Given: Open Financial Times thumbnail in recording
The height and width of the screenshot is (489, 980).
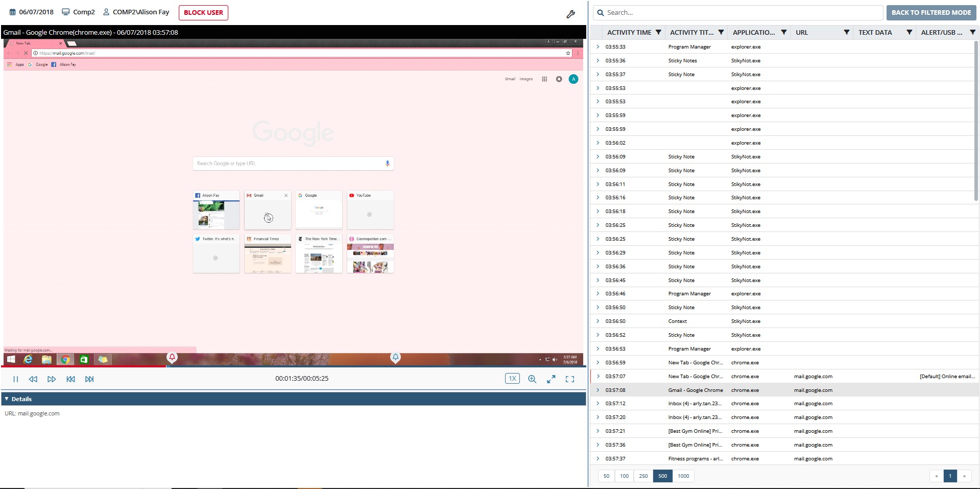Looking at the screenshot, I should pyautogui.click(x=268, y=253).
